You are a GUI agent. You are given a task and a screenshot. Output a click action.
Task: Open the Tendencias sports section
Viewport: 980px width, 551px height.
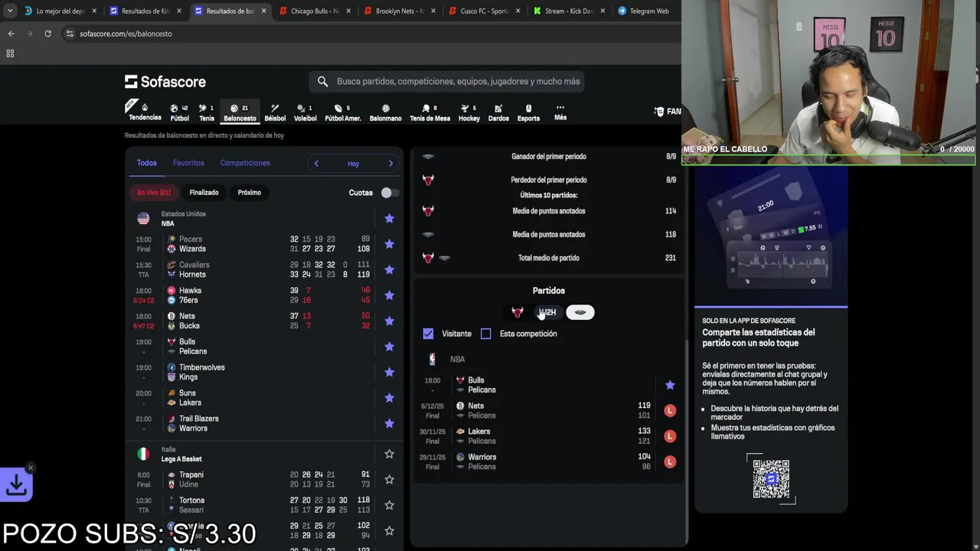click(x=145, y=111)
